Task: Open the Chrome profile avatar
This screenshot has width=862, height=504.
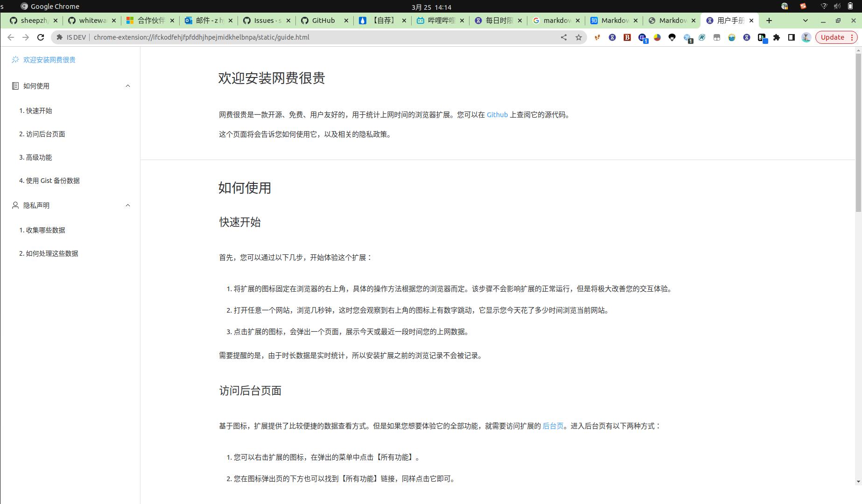Action: (x=806, y=37)
